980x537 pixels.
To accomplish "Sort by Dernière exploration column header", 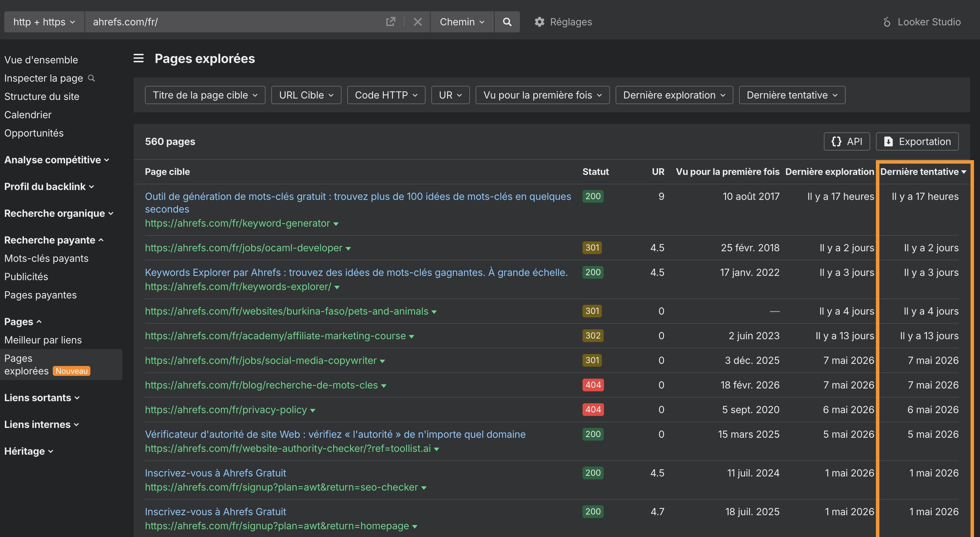I will [x=830, y=172].
